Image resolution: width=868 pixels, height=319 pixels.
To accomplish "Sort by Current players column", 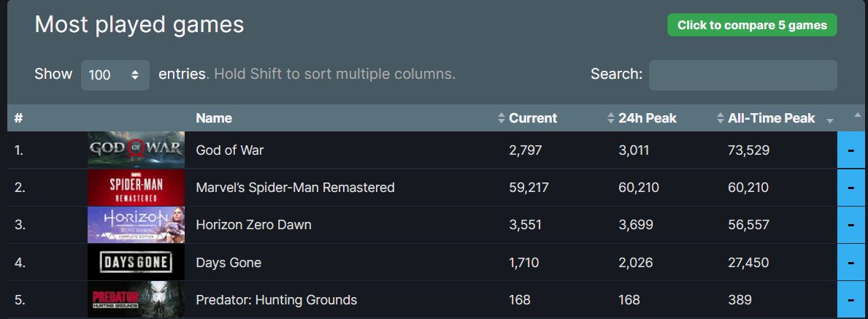I will pyautogui.click(x=533, y=118).
